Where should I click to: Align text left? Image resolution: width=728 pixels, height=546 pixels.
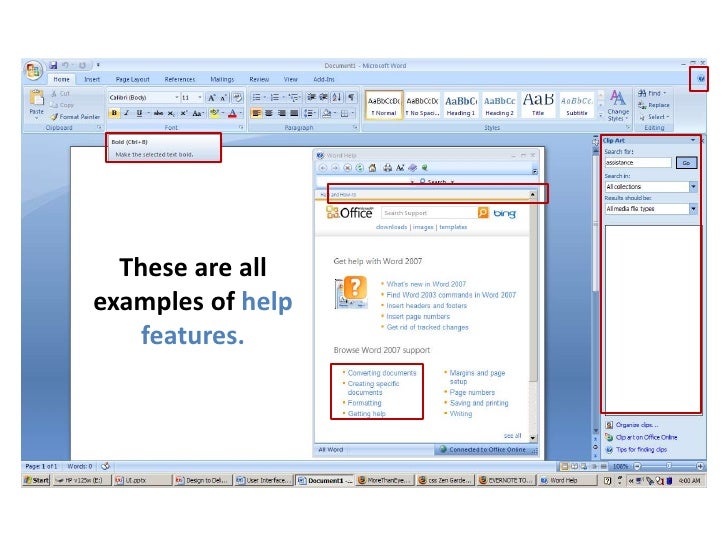coord(256,113)
